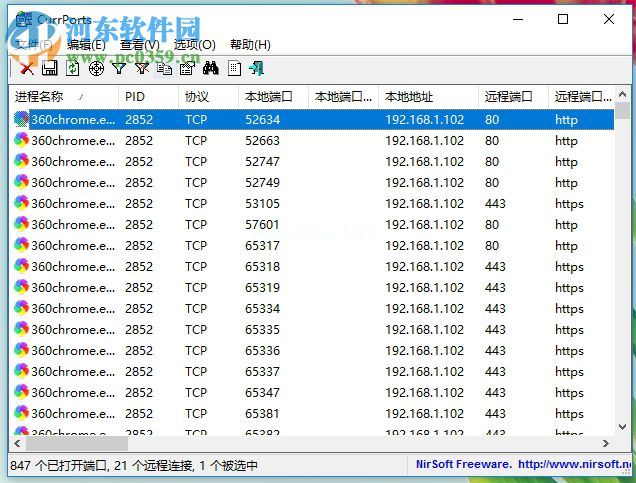Select local port 52747 cell
The height and width of the screenshot is (483, 636).
click(262, 161)
